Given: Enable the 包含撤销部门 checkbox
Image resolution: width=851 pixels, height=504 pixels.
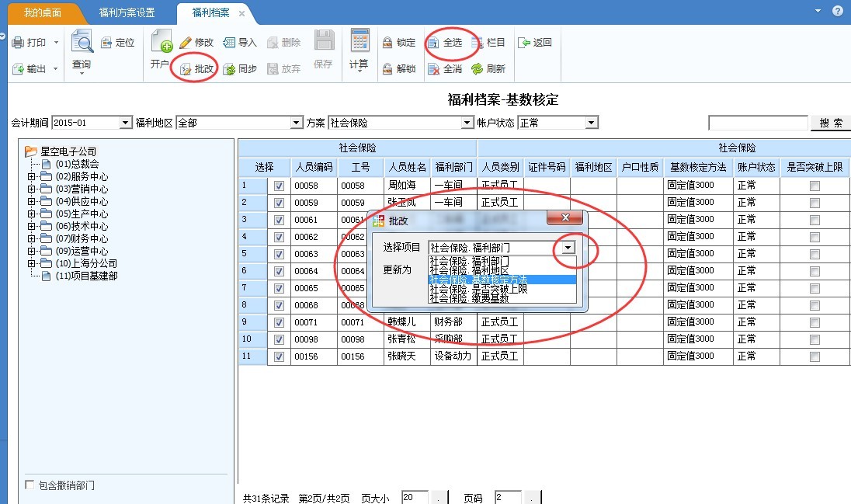Looking at the screenshot, I should [x=30, y=485].
